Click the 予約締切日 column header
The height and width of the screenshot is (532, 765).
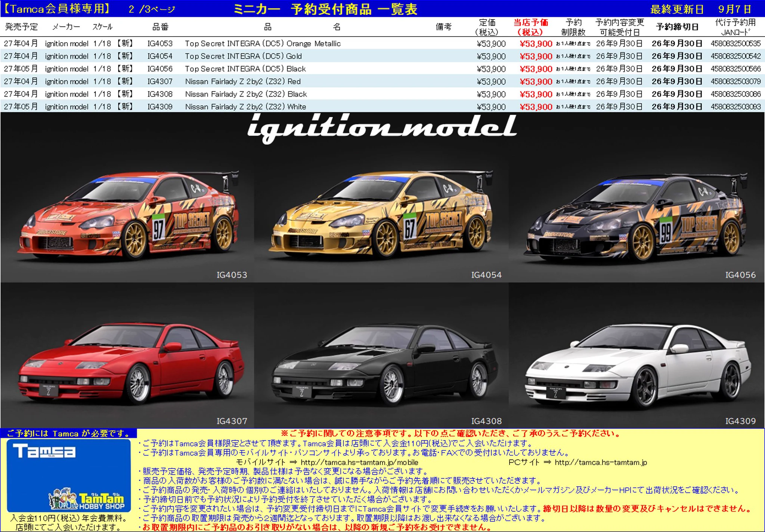tap(677, 27)
